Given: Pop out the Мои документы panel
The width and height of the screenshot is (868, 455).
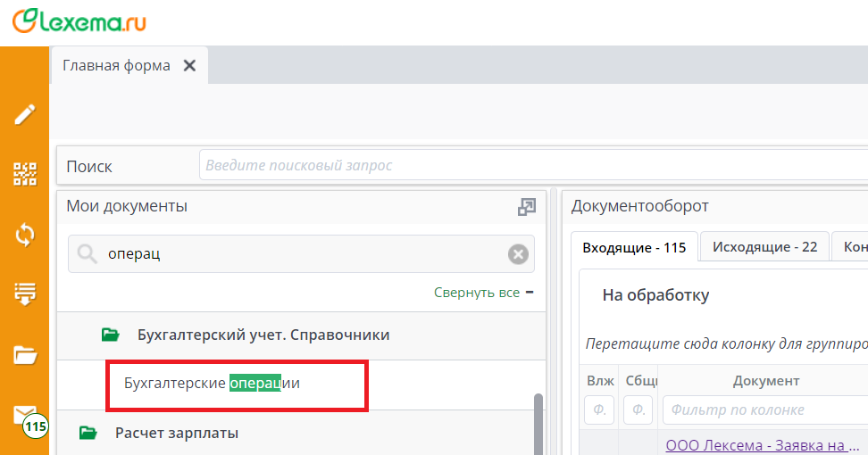Looking at the screenshot, I should click(527, 207).
